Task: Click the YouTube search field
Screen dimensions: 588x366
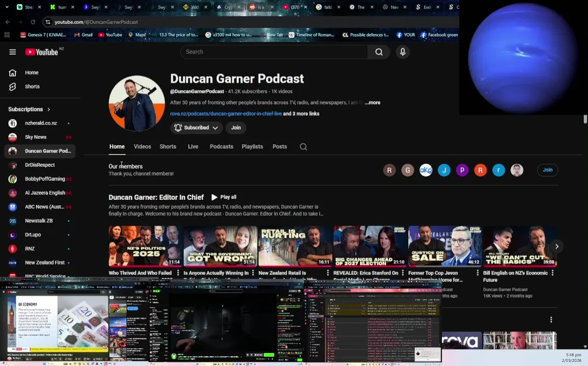Action: coord(274,52)
